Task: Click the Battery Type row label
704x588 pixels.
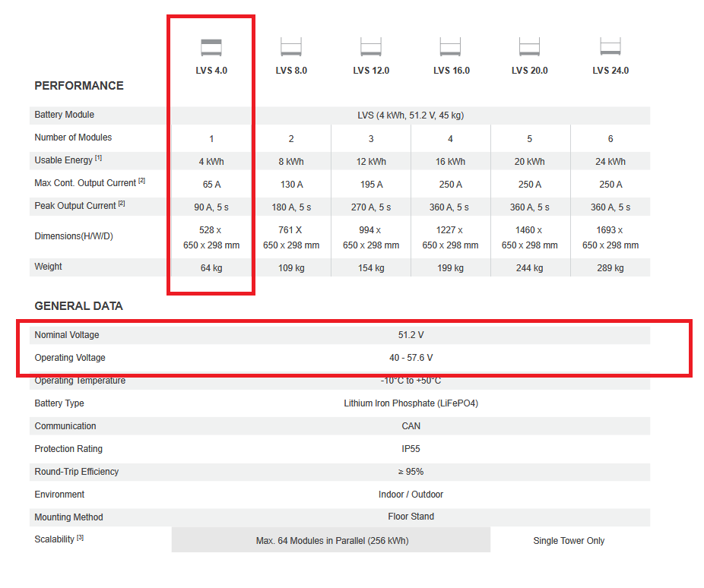Action: click(59, 403)
